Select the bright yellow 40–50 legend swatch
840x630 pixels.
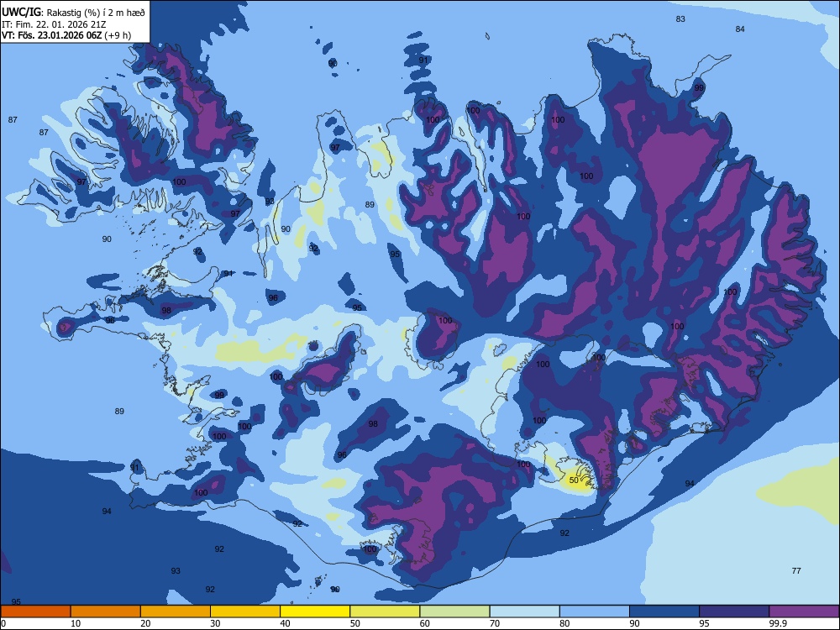(x=315, y=612)
